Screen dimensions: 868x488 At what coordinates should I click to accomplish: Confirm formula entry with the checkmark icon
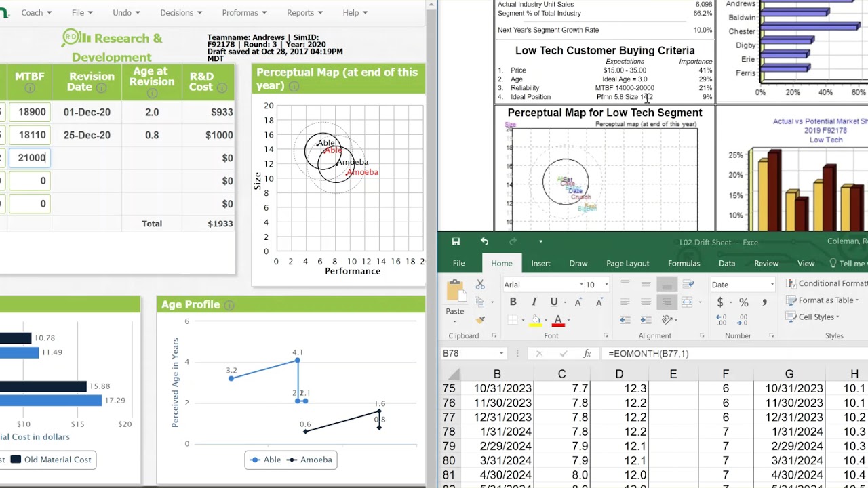[563, 353]
